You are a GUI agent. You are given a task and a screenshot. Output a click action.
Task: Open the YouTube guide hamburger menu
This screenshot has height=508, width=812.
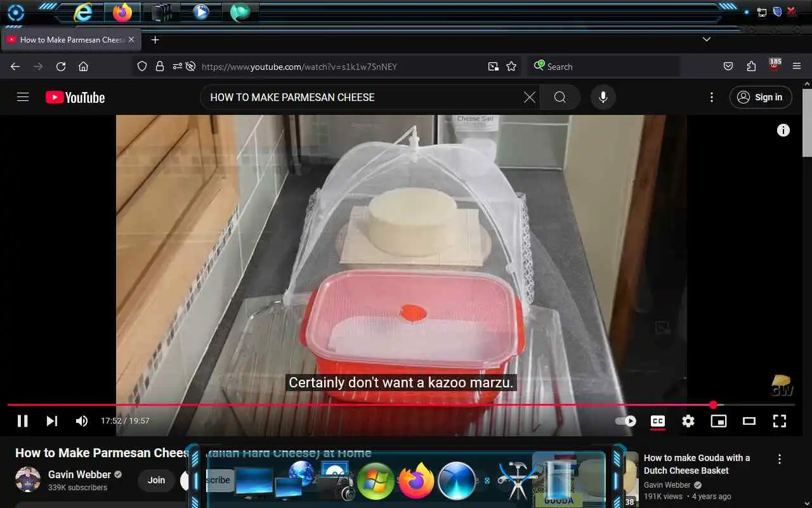pyautogui.click(x=23, y=97)
